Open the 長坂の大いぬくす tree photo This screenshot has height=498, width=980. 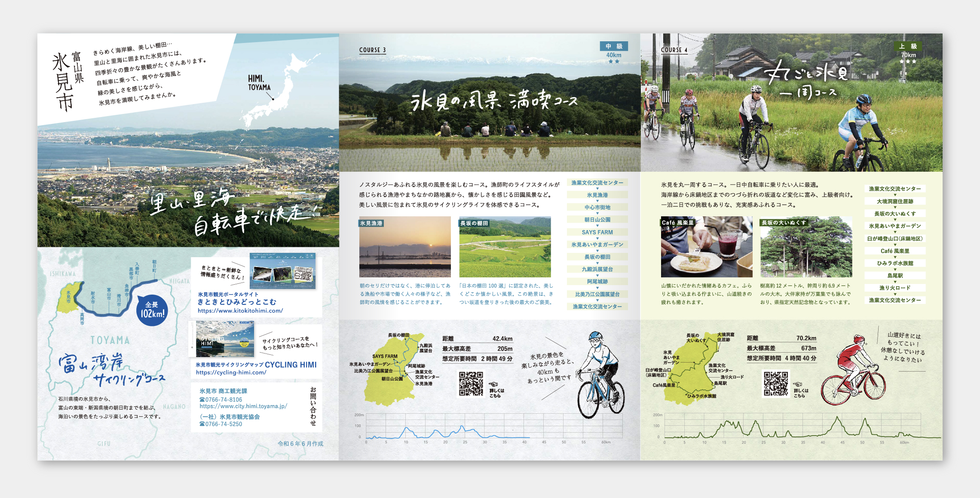click(x=806, y=247)
